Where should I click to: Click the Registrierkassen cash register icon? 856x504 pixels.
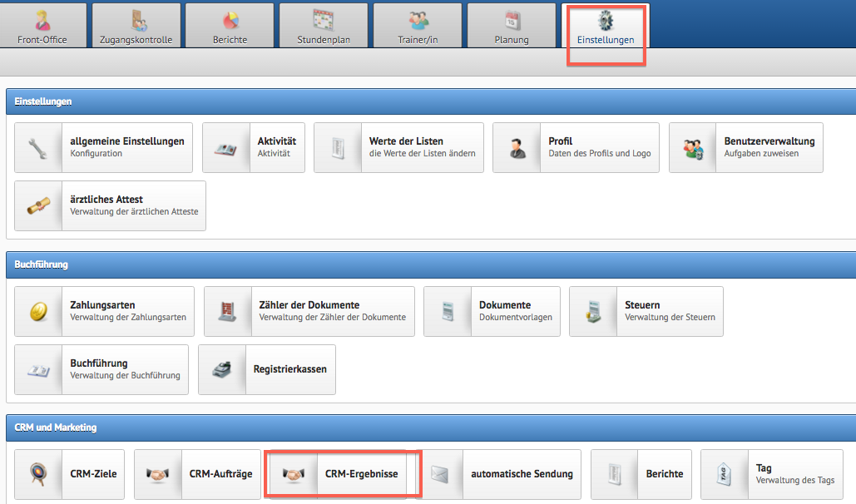[x=221, y=369]
